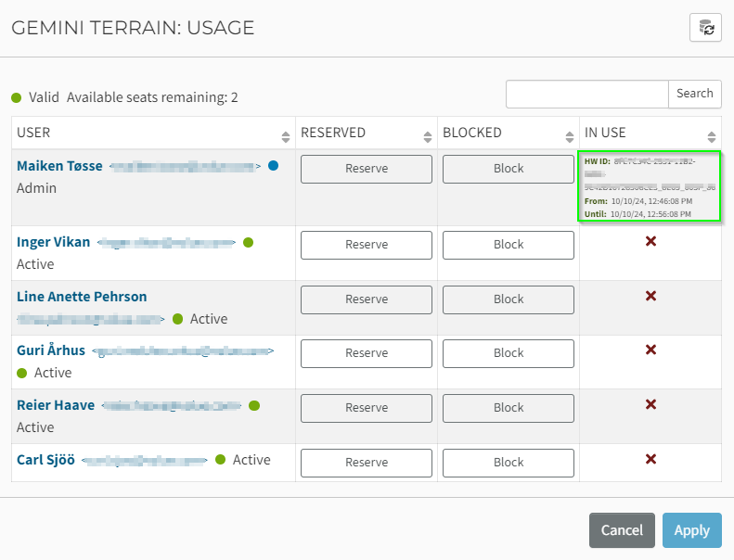Open Maiken Tøsse user link
734x560 pixels.
[59, 166]
